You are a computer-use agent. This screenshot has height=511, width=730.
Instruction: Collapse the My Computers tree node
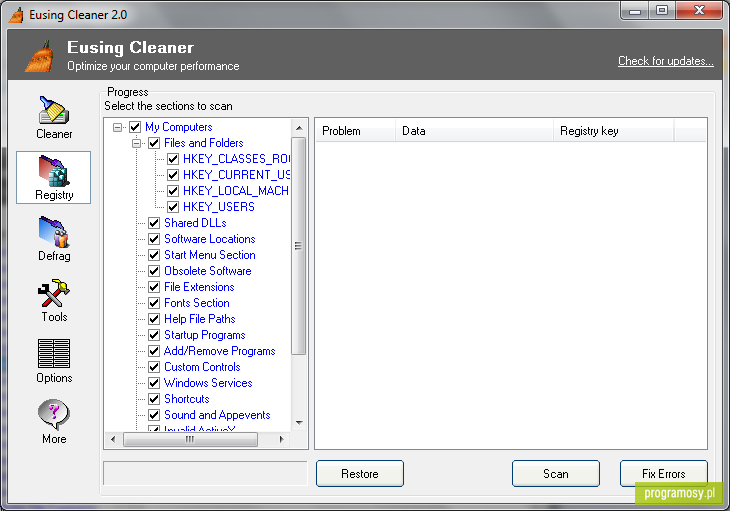pyautogui.click(x=117, y=127)
